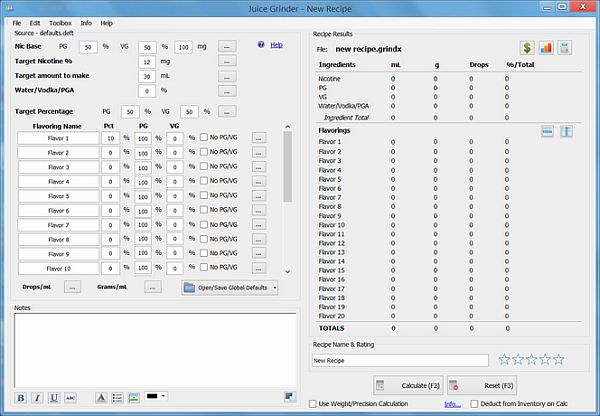Rate recipe with first star
This screenshot has height=416, width=600.
[505, 359]
